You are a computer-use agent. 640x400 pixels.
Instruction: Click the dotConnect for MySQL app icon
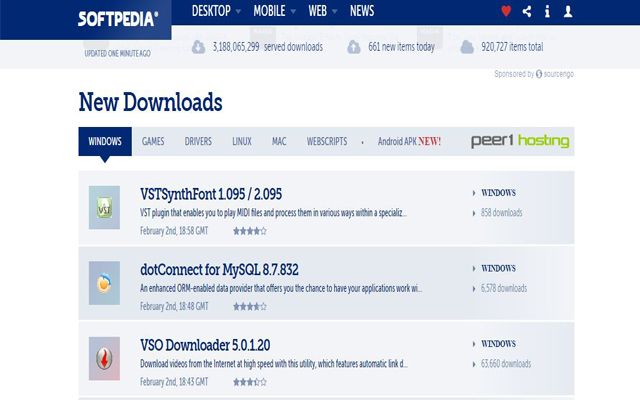(104, 283)
